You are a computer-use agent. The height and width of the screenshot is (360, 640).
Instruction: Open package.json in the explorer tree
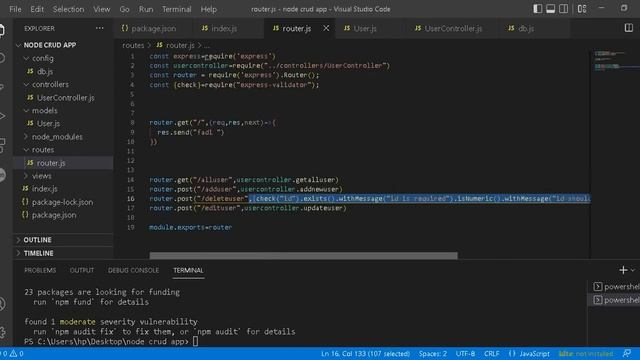(x=53, y=215)
